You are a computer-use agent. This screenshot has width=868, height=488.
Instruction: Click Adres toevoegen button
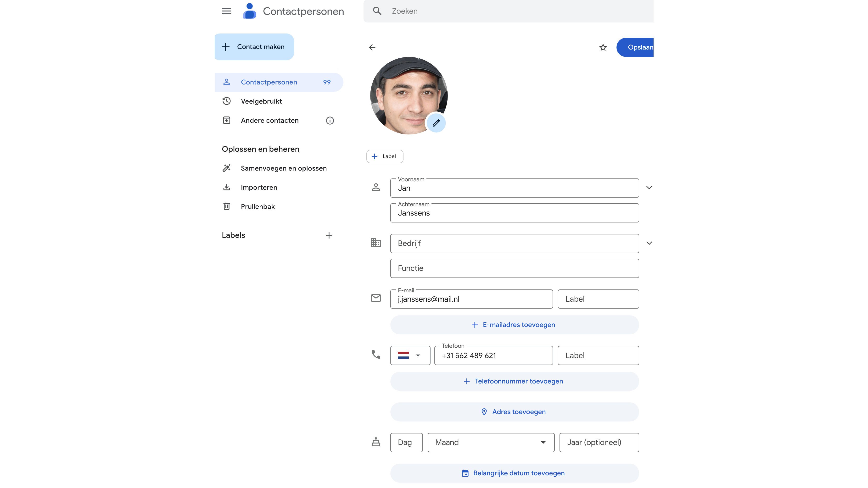pos(514,412)
